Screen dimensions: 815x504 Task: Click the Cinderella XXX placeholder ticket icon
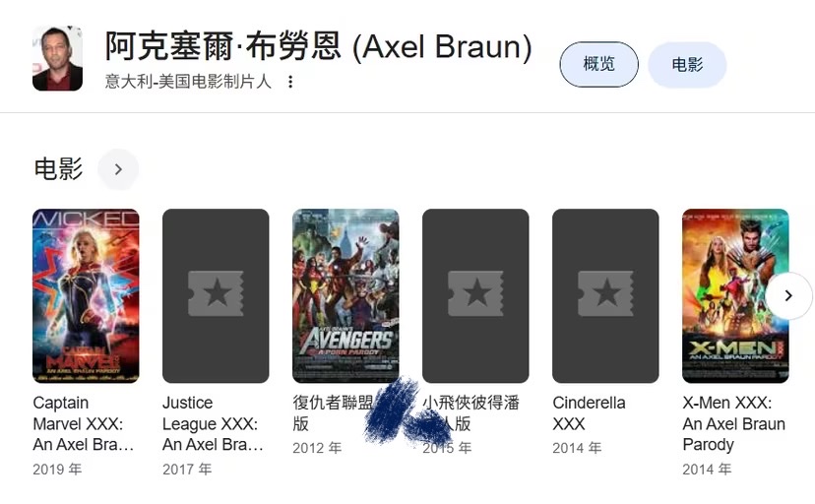coord(605,293)
